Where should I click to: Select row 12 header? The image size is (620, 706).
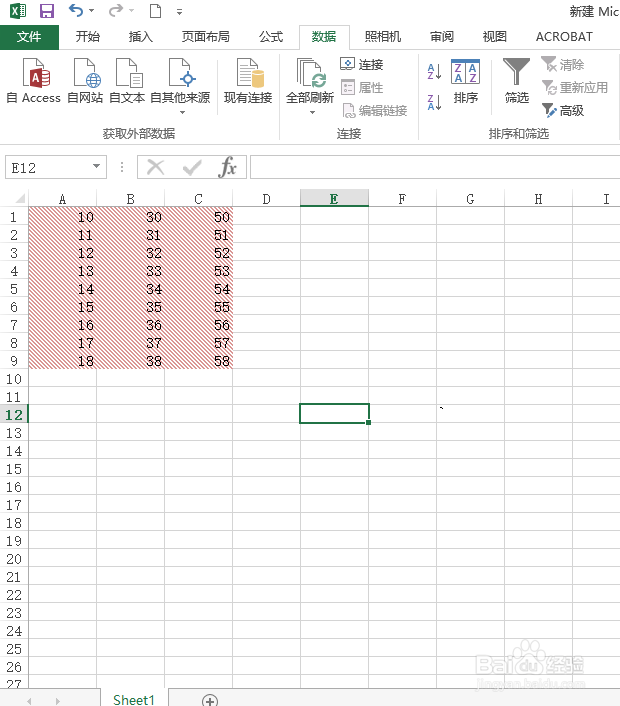coord(14,415)
